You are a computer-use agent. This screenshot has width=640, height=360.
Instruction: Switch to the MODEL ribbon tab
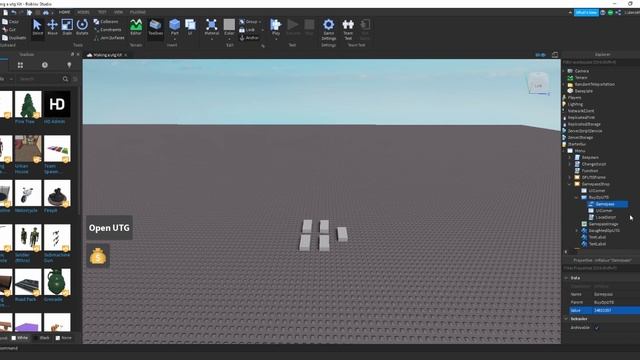[83, 12]
